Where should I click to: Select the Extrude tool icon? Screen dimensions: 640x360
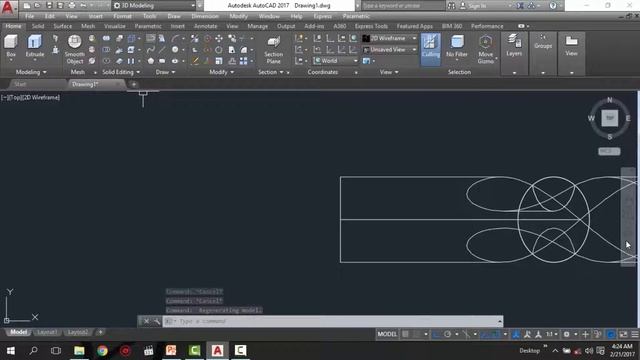tap(35, 42)
